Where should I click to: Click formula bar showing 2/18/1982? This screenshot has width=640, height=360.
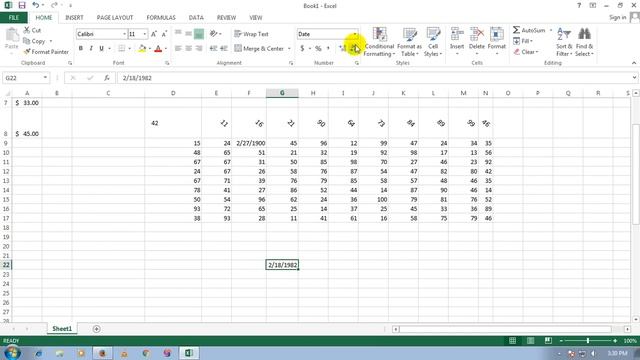coord(375,78)
